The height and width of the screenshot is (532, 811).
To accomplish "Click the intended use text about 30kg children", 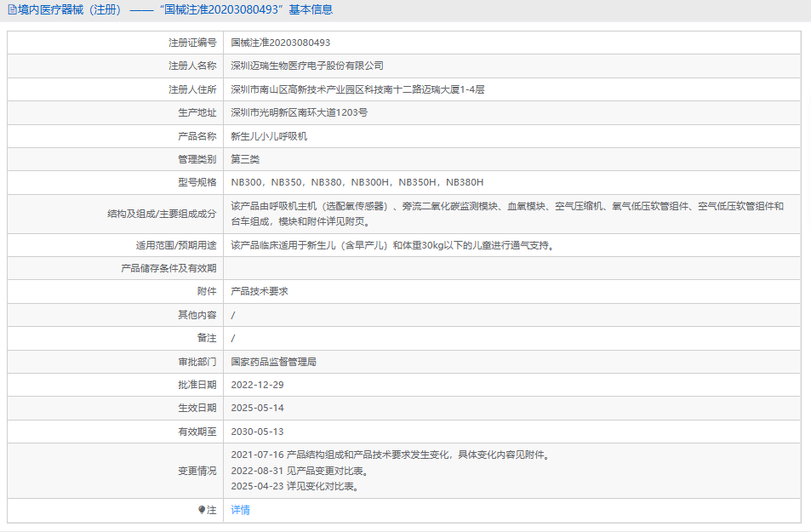I will click(392, 245).
